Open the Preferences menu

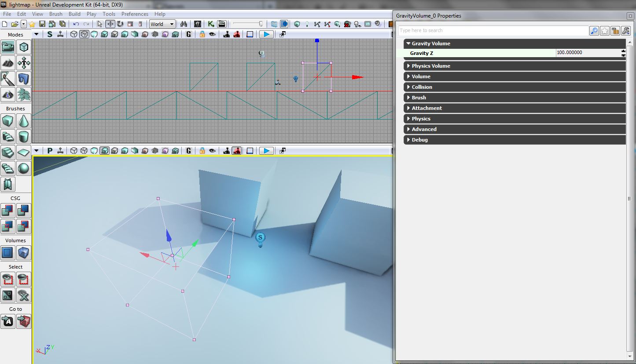coord(135,14)
